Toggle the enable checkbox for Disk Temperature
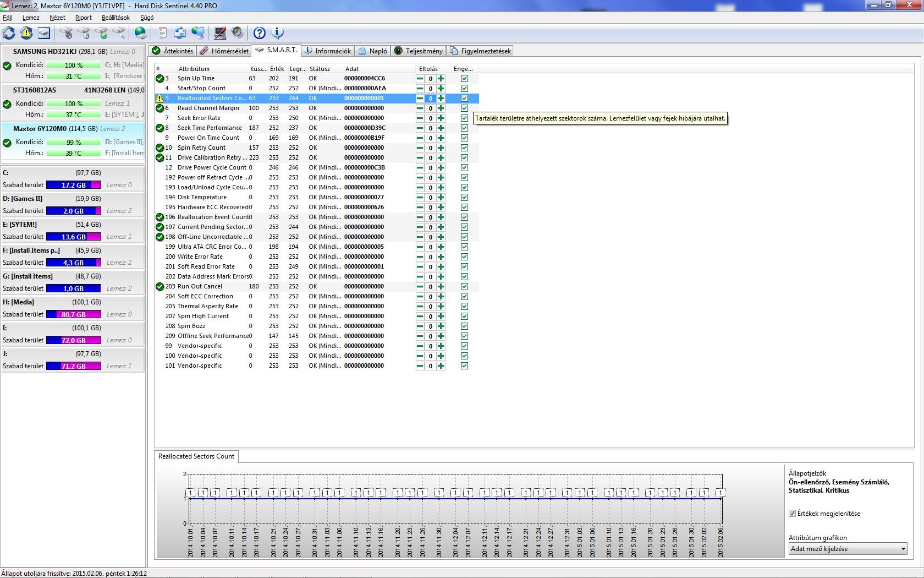Image resolution: width=924 pixels, height=578 pixels. tap(464, 198)
